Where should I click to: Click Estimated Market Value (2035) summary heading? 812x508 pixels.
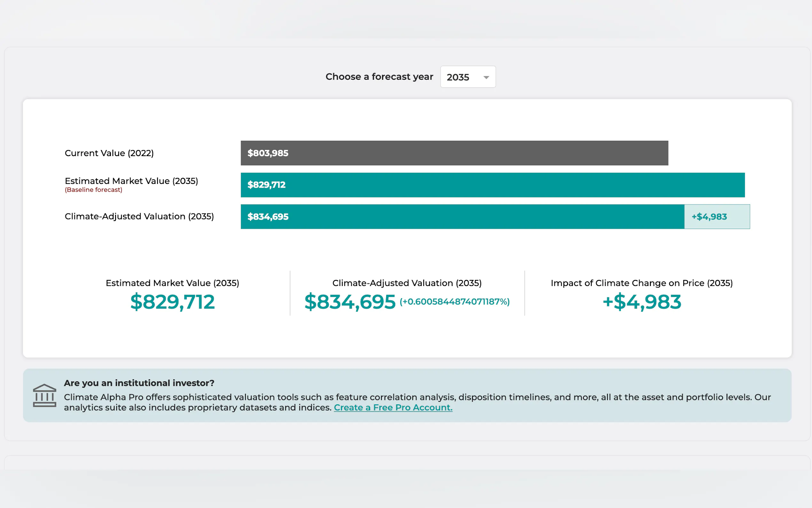click(x=172, y=283)
